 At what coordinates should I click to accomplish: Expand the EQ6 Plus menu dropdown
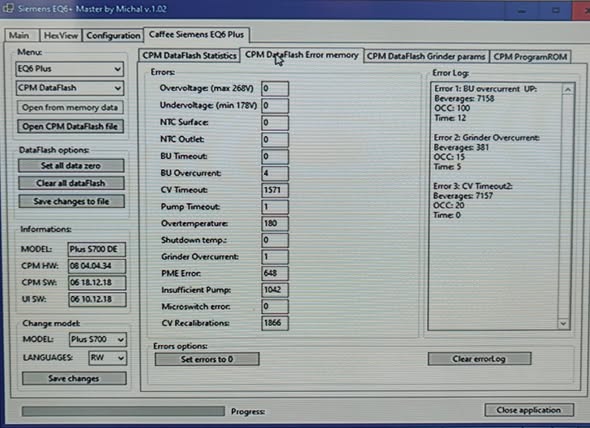click(70, 69)
